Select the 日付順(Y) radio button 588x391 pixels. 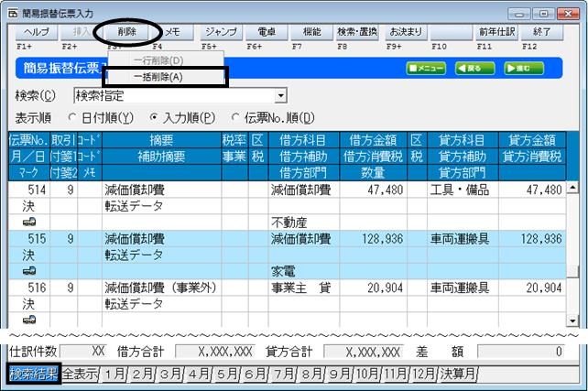tap(71, 118)
